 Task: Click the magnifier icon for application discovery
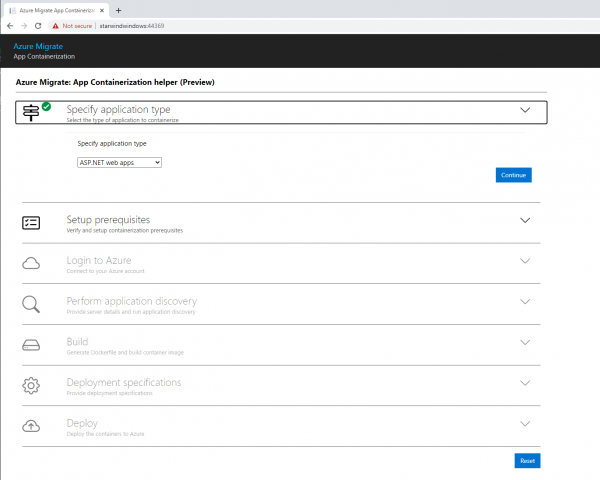point(31,304)
